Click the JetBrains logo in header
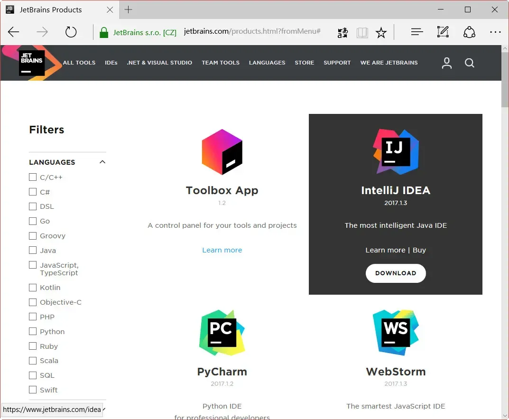Viewport: 509px width, 420px height. pyautogui.click(x=31, y=63)
